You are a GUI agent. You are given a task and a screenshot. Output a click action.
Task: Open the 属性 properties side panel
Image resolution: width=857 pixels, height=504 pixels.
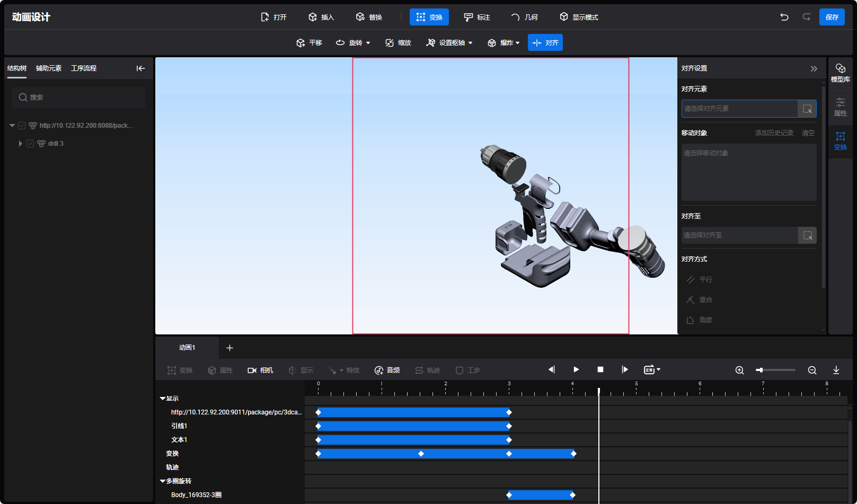(840, 107)
